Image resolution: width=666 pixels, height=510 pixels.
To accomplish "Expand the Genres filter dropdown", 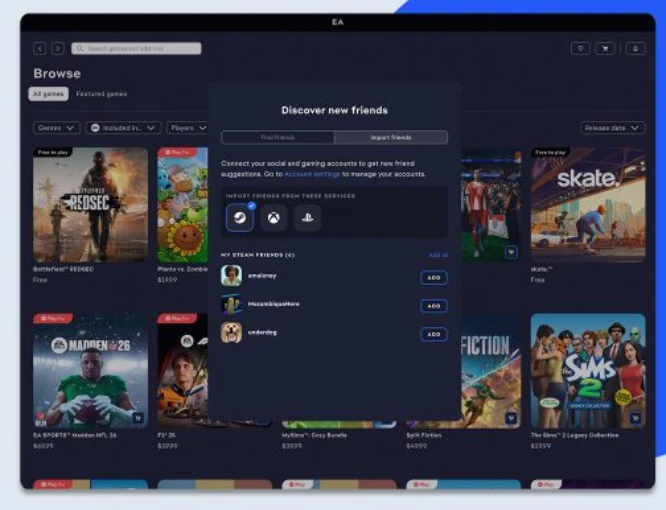I will coord(56,128).
